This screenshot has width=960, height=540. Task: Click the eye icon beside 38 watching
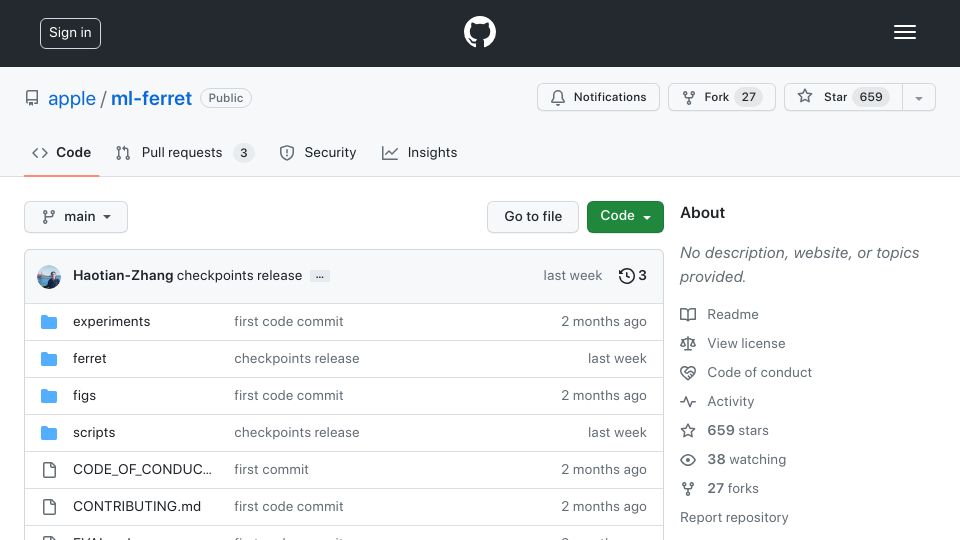[x=688, y=460]
